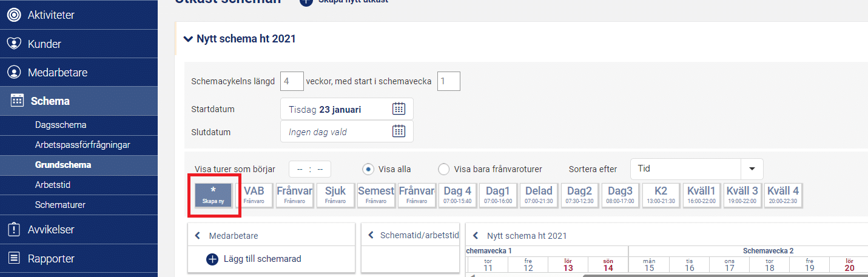
Task: Select the Kväll1 16:00-22:00 shift
Action: pyautogui.click(x=702, y=195)
